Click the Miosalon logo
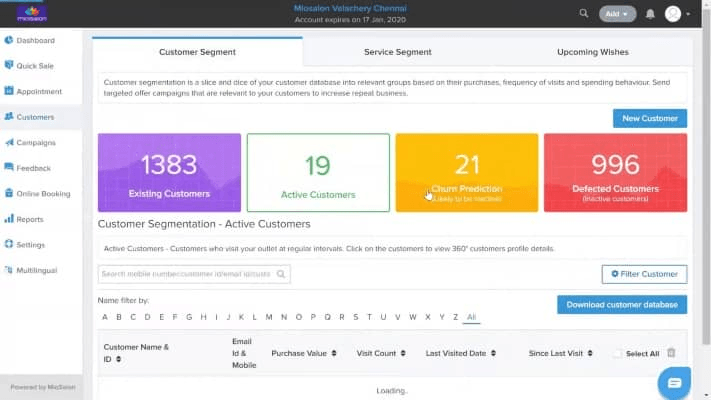 [32, 14]
